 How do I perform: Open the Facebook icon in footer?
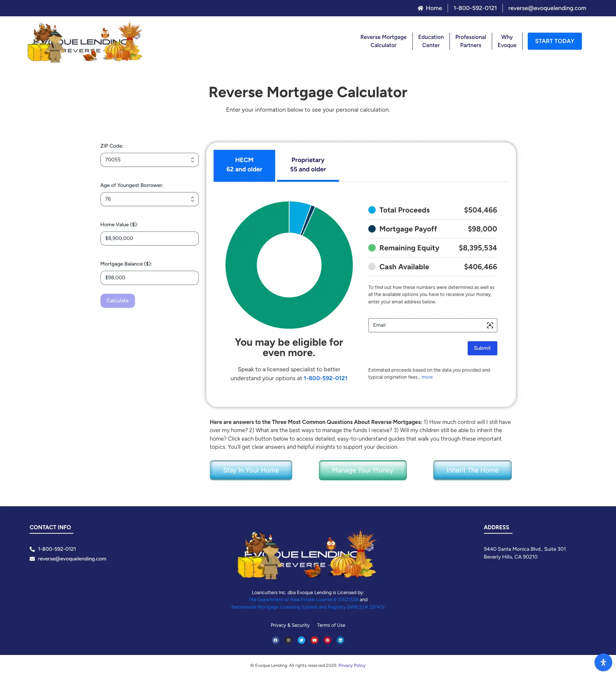coord(275,640)
